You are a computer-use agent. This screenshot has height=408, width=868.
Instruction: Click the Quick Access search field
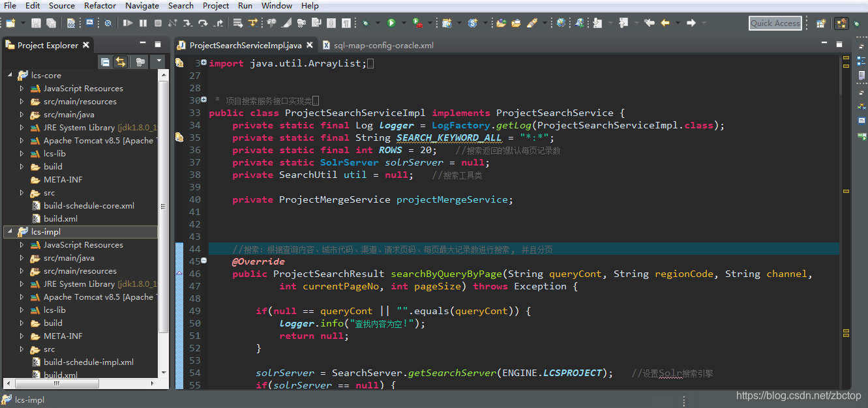(775, 23)
